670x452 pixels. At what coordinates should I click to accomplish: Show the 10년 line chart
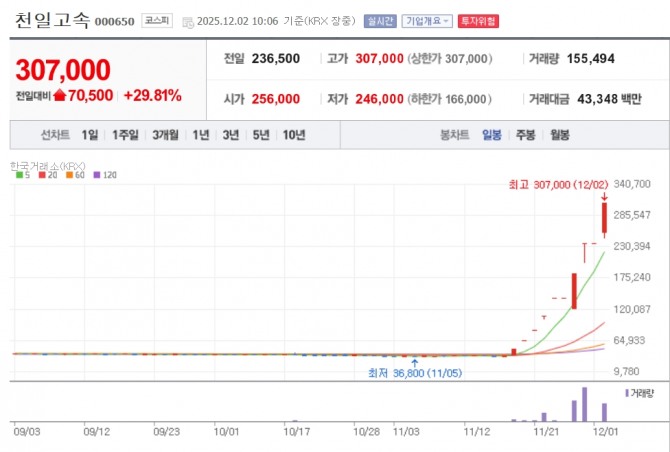(x=294, y=135)
